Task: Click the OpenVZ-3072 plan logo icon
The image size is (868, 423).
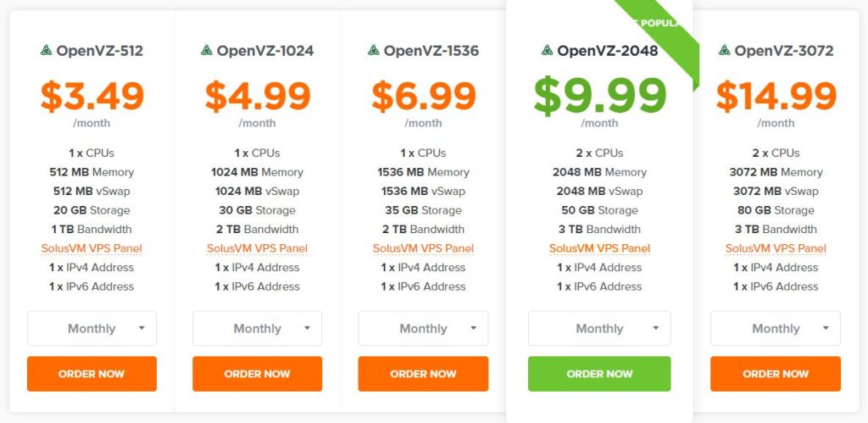Action: point(724,50)
